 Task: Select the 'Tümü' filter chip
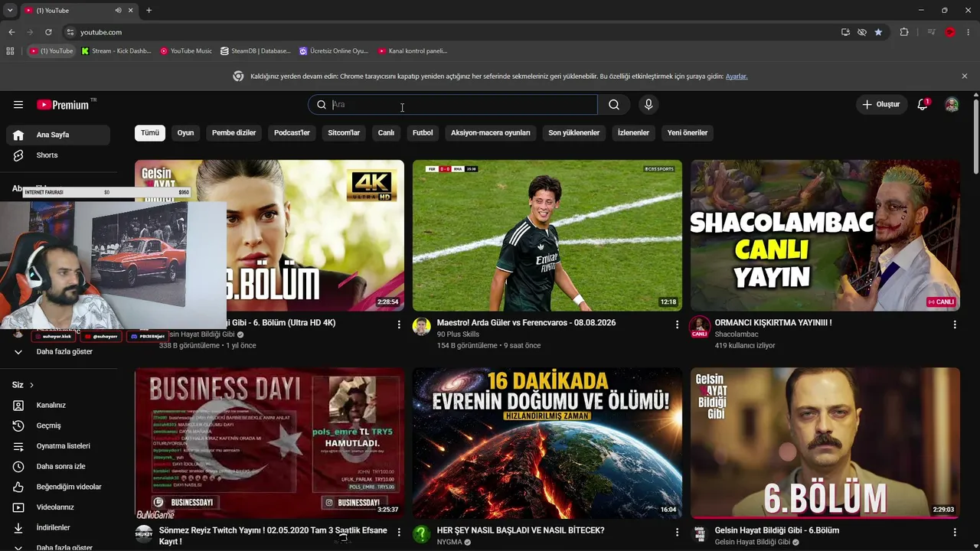pyautogui.click(x=150, y=132)
